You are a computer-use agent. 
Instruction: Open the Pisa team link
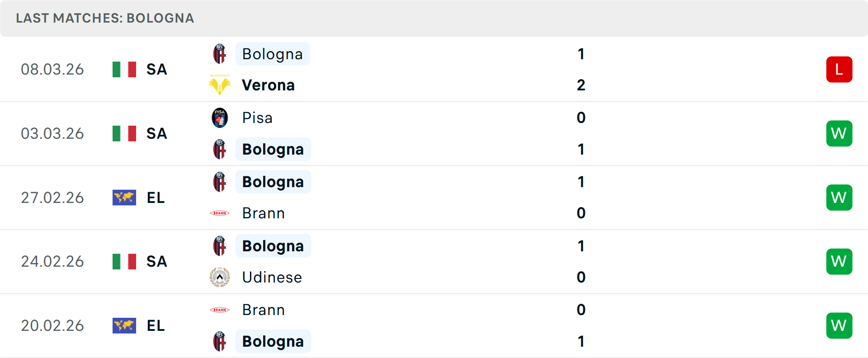point(257,118)
